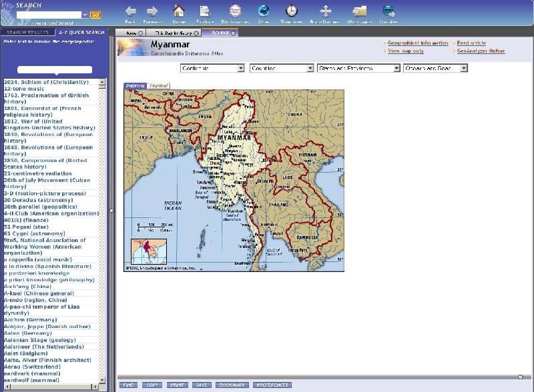Open the Dictionaries tool

235,11
